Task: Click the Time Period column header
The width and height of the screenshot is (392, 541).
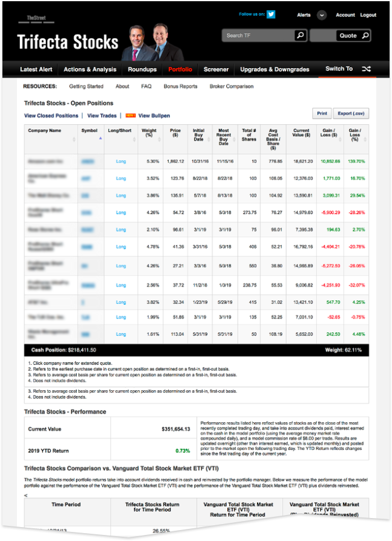Action: pos(66,504)
